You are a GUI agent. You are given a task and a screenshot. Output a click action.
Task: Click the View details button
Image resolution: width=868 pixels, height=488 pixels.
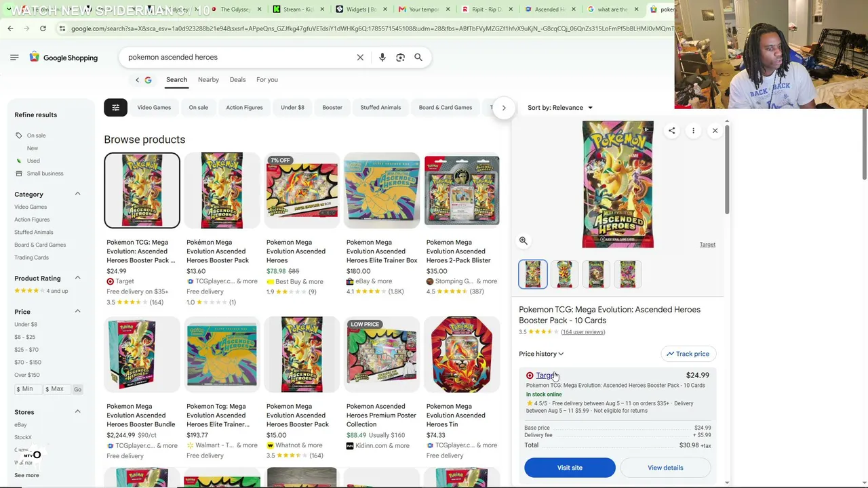coord(665,468)
